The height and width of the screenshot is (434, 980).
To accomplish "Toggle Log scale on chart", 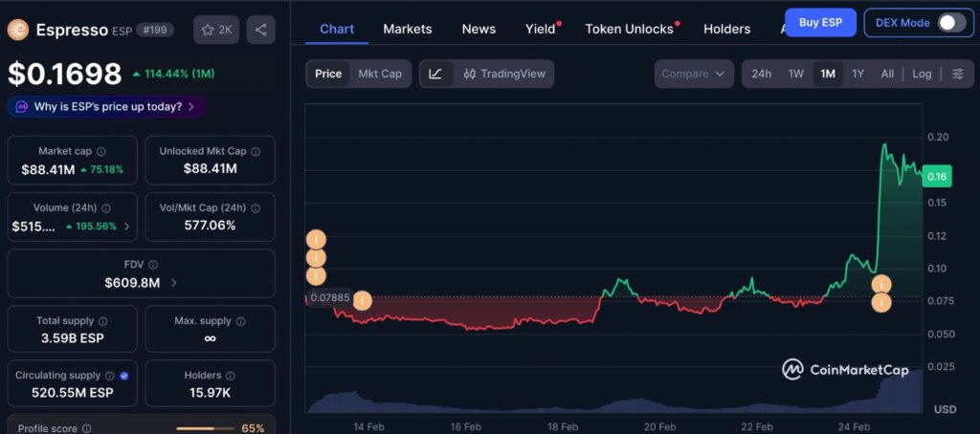I will click(x=922, y=74).
